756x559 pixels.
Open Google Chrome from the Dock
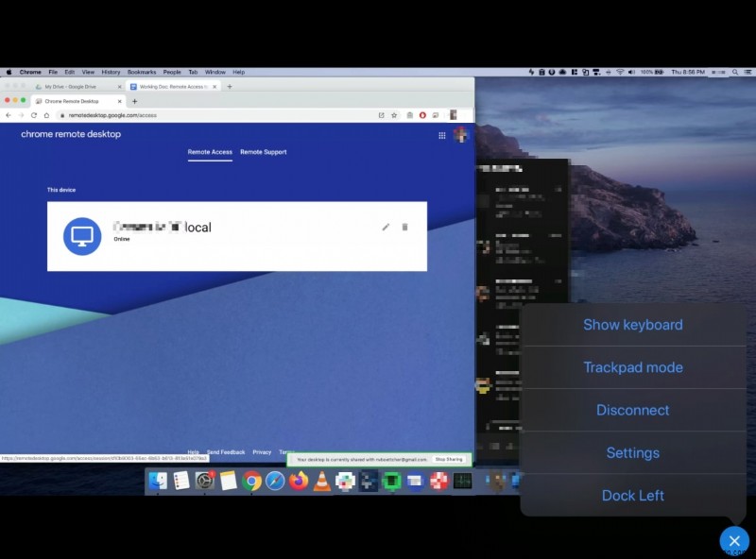point(252,482)
